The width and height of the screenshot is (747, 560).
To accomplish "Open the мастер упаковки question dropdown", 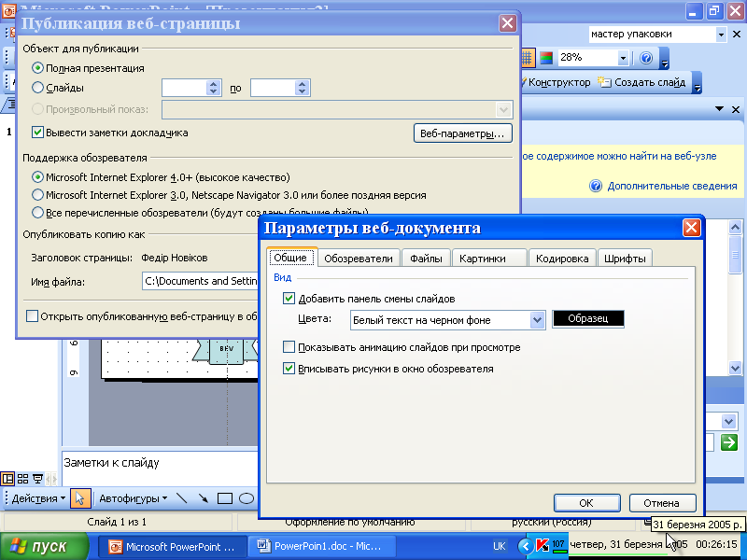I will tap(721, 35).
